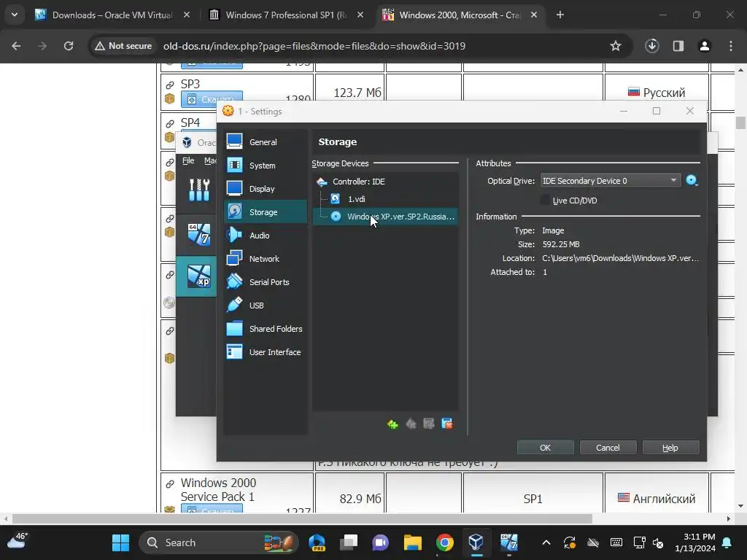This screenshot has width=747, height=560.
Task: Click the address bar URL
Action: click(x=314, y=46)
